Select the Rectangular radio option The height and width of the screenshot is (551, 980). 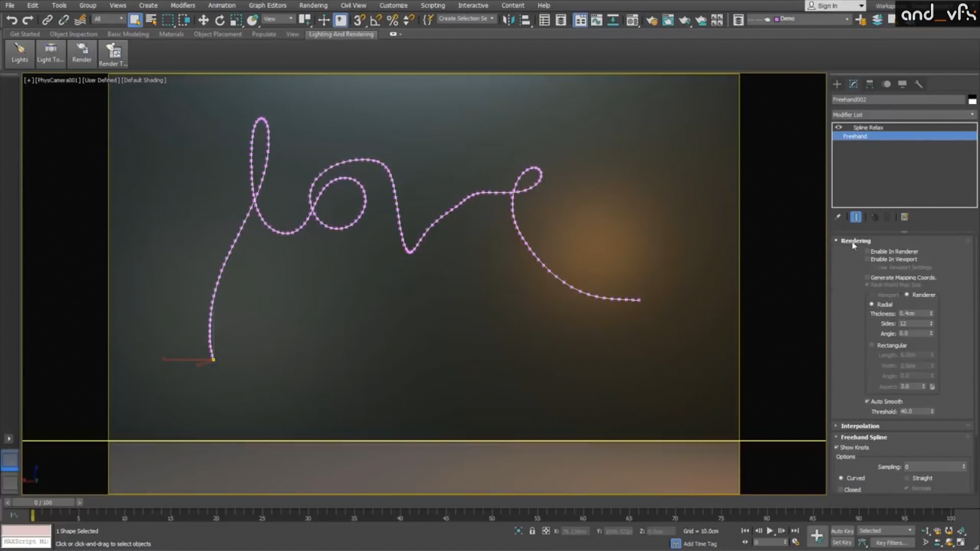(x=872, y=345)
